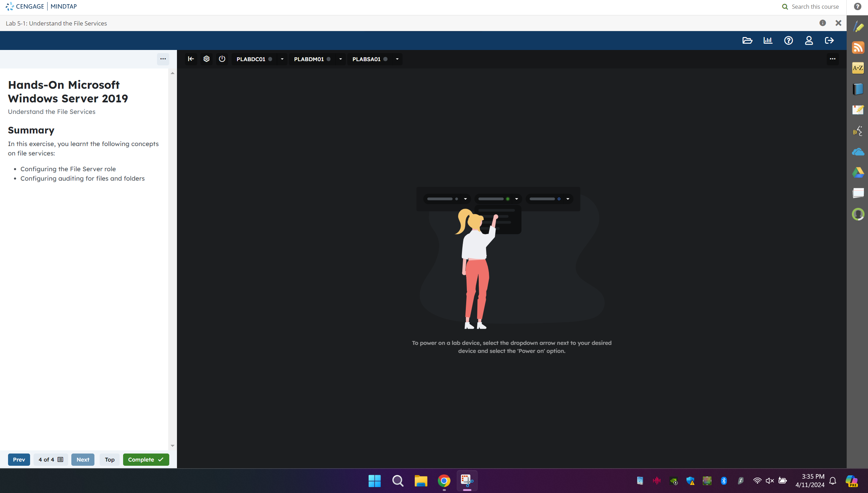Image resolution: width=868 pixels, height=493 pixels.
Task: Open the notifications bell in system tray
Action: 833,481
